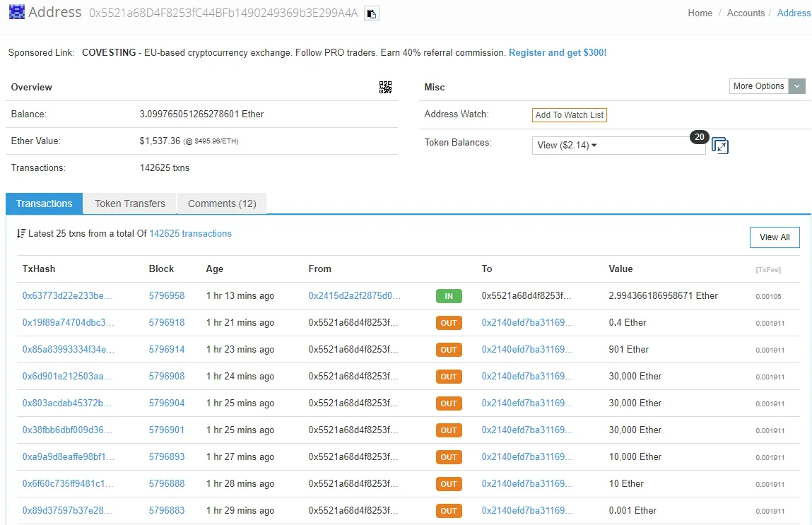Open block 5796883

point(167,511)
